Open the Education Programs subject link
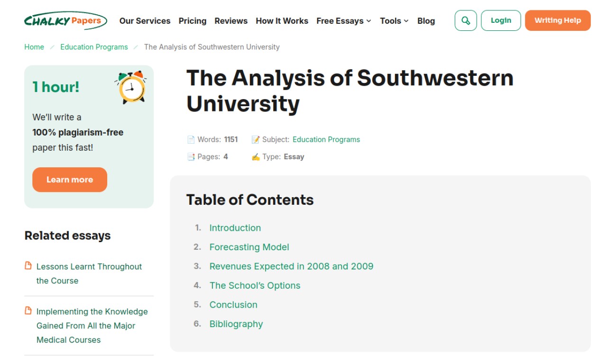The image size is (607, 364). pyautogui.click(x=326, y=140)
